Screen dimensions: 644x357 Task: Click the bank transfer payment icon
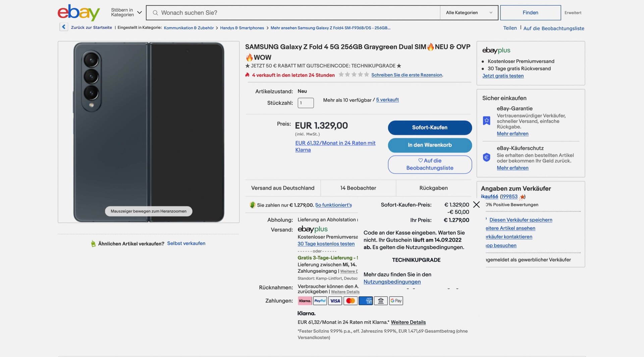coord(381,301)
